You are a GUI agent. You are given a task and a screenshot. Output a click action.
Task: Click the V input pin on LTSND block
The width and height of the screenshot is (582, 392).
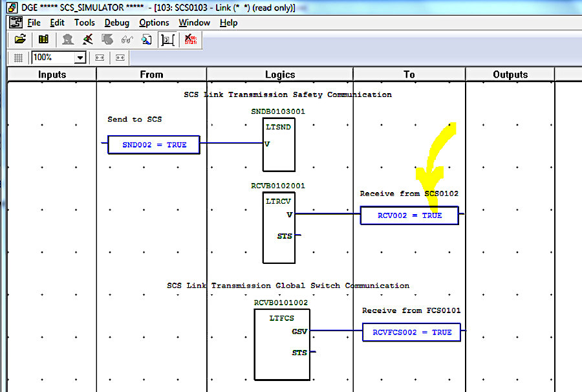[x=267, y=144]
